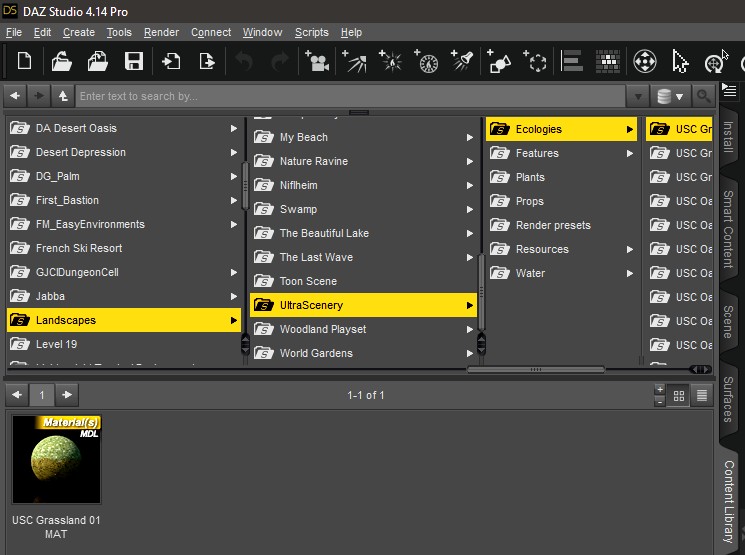Viewport: 745px width, 555px height.
Task: Create a new linear point light
Action: (x=426, y=61)
